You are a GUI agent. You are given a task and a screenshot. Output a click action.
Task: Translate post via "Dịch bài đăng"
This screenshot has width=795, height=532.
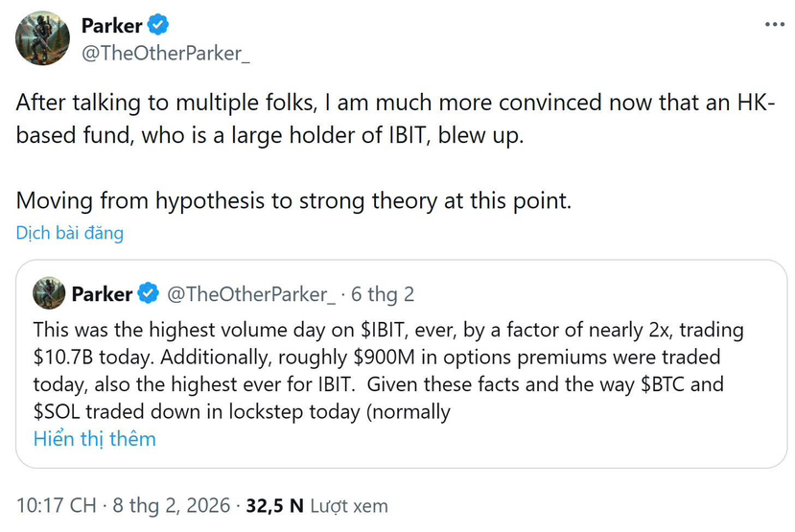pyautogui.click(x=69, y=233)
